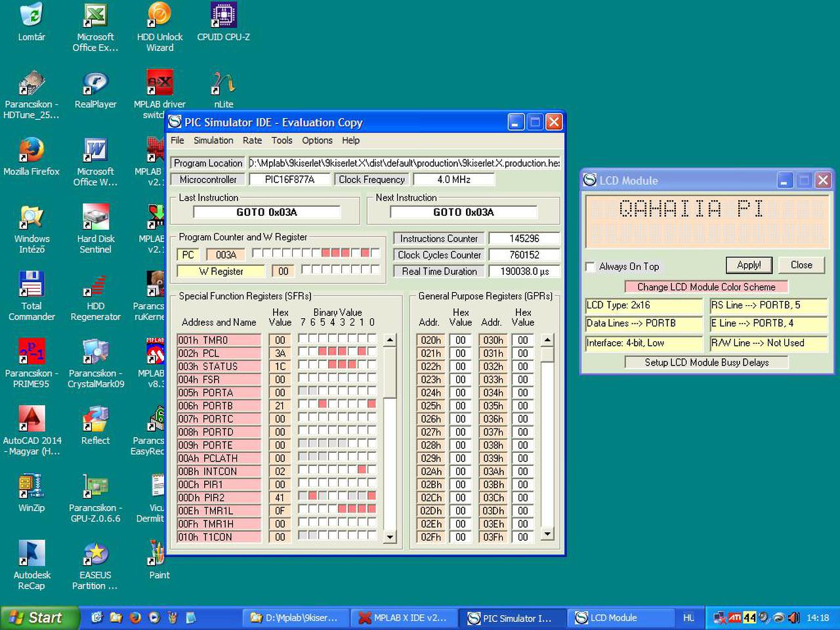Screen dimensions: 840x630
Task: Open the GPU-Z shortcut on the desktop
Action: [x=95, y=498]
